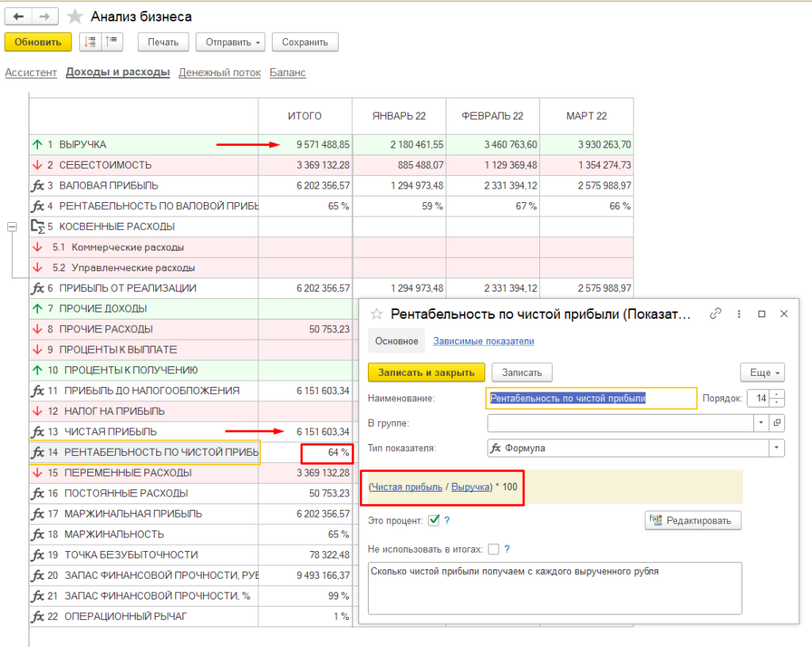Open the Выручка link in formula
812x647 pixels.
click(470, 487)
